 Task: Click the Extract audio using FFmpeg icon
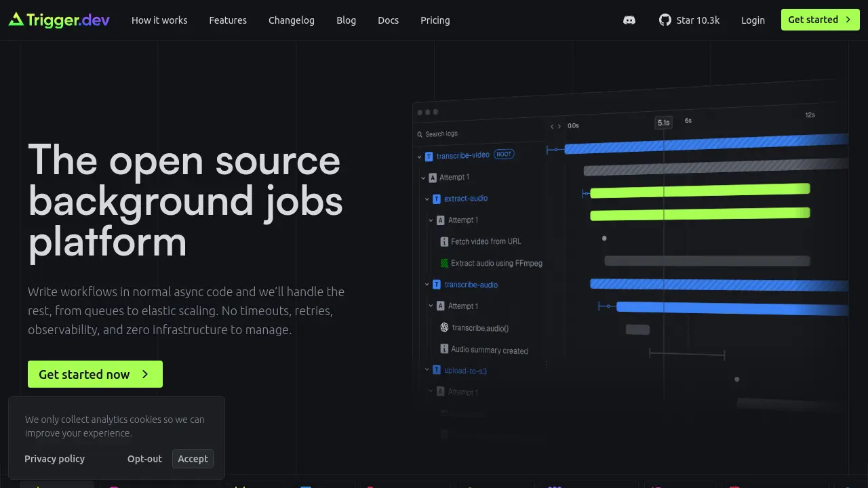pyautogui.click(x=445, y=263)
